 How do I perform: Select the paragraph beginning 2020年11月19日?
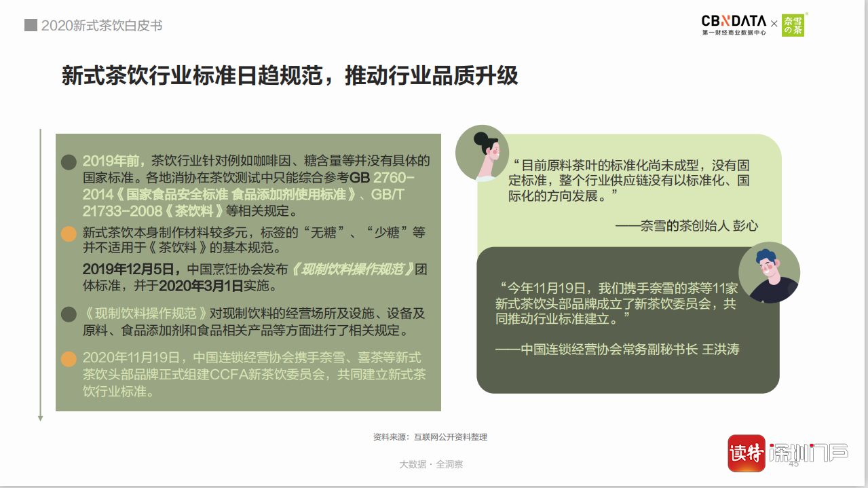click(x=254, y=374)
